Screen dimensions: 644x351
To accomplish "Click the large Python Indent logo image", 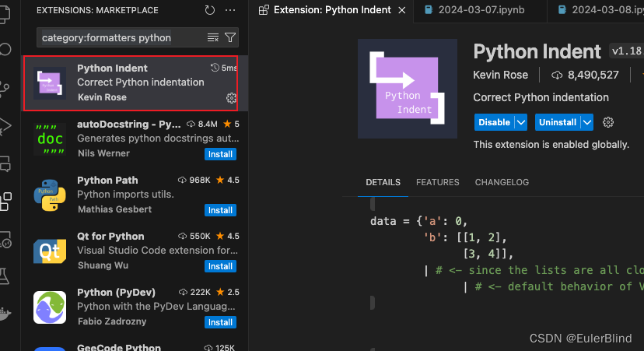I will coord(408,89).
